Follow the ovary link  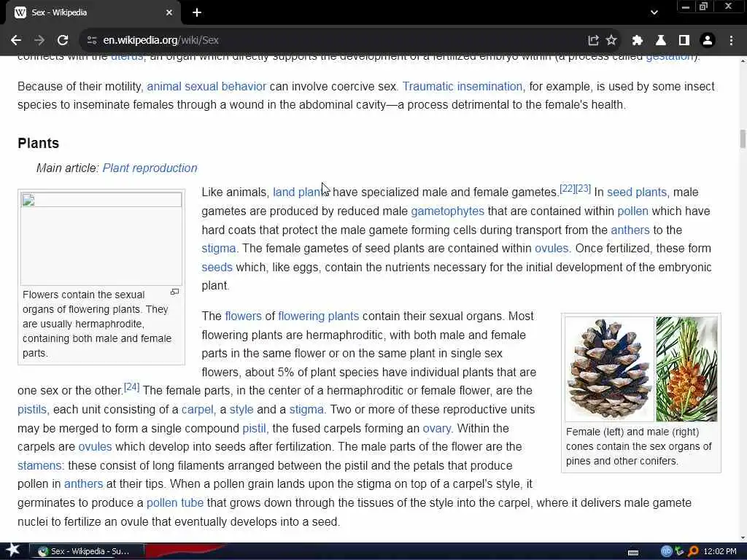437,429
